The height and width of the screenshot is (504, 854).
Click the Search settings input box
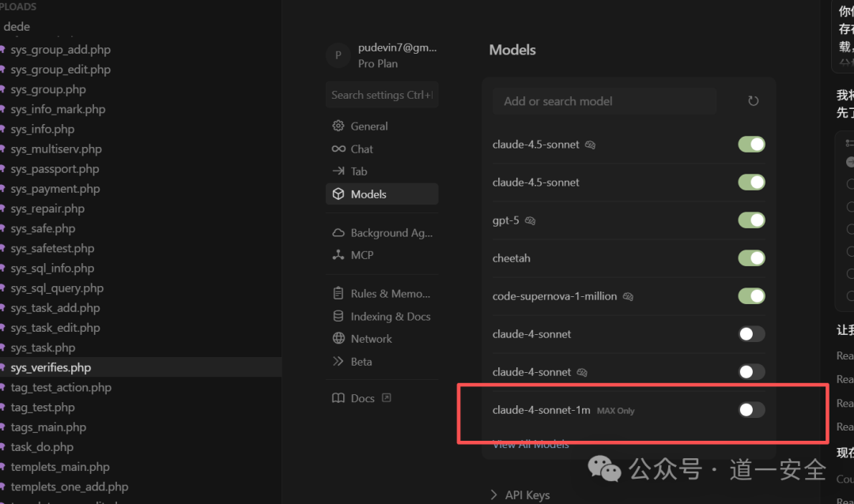tap(382, 95)
